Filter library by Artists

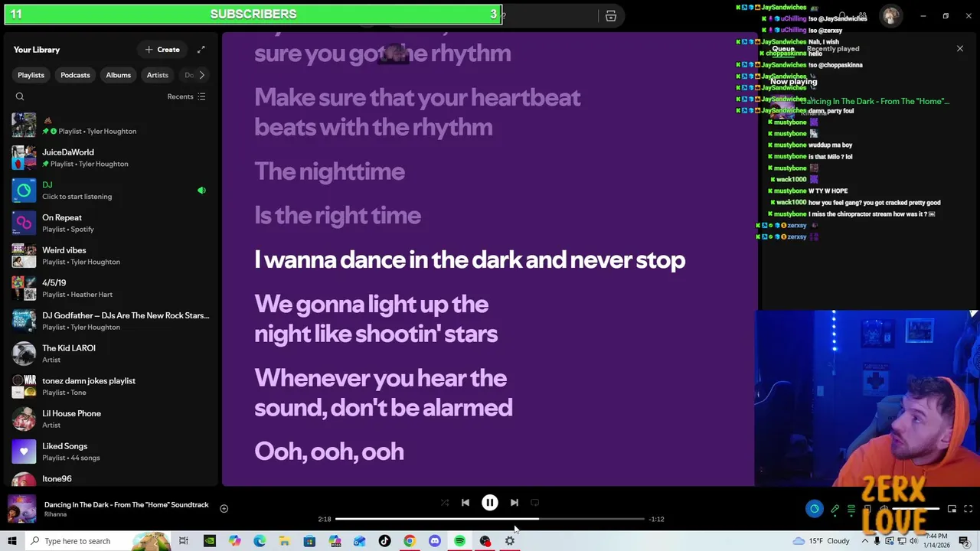coord(157,75)
